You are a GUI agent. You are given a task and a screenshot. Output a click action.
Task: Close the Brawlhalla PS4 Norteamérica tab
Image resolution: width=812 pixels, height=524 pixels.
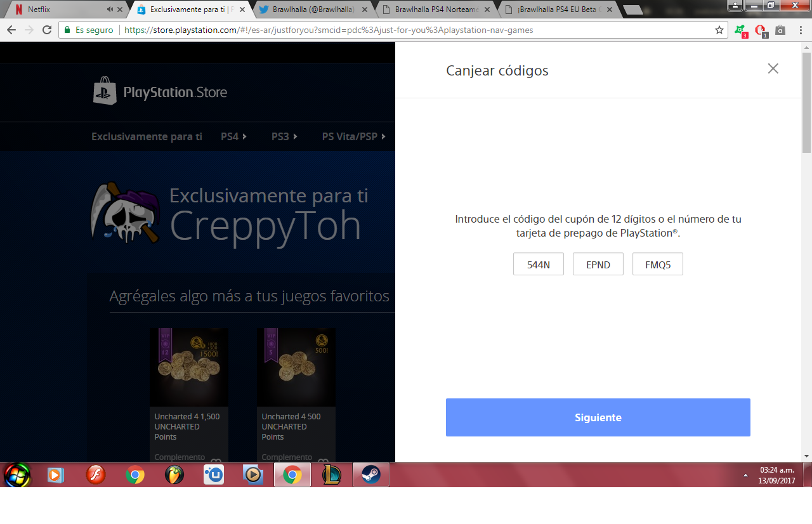click(x=488, y=10)
